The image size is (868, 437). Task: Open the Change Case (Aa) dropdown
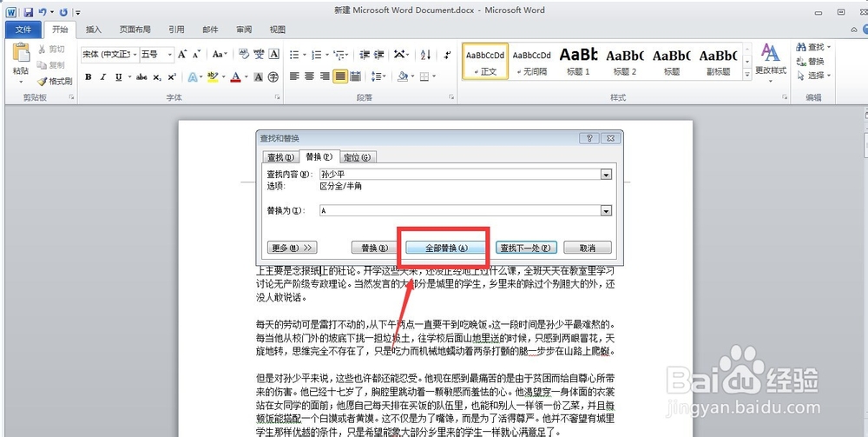[220, 54]
